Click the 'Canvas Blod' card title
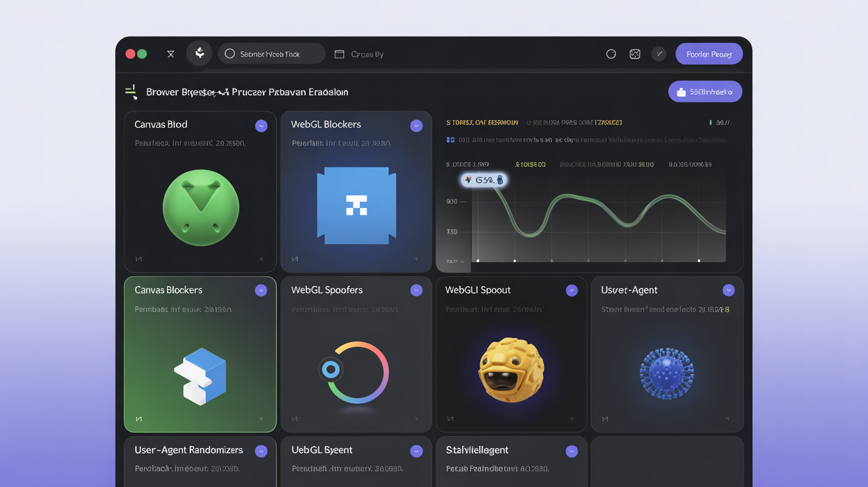 [x=161, y=124]
